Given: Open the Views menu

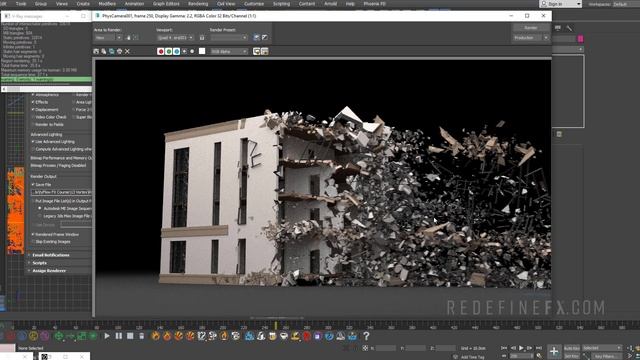Looking at the screenshot, I should (62, 4).
